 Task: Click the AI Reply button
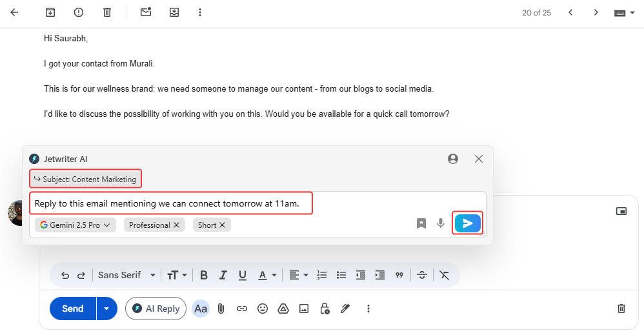[156, 309]
